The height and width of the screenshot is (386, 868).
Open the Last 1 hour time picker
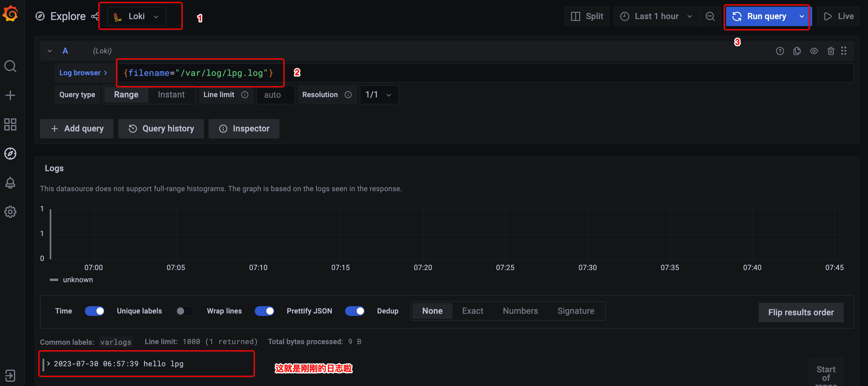656,16
